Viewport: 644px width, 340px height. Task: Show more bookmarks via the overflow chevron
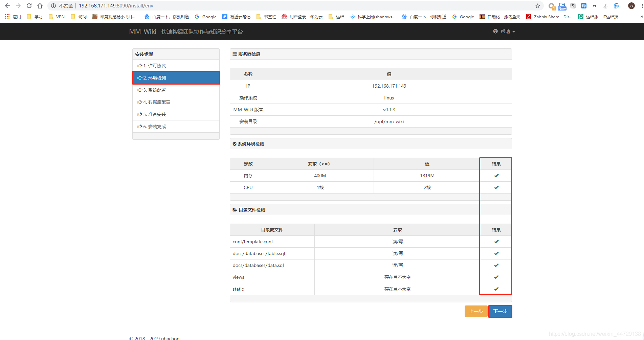click(642, 17)
